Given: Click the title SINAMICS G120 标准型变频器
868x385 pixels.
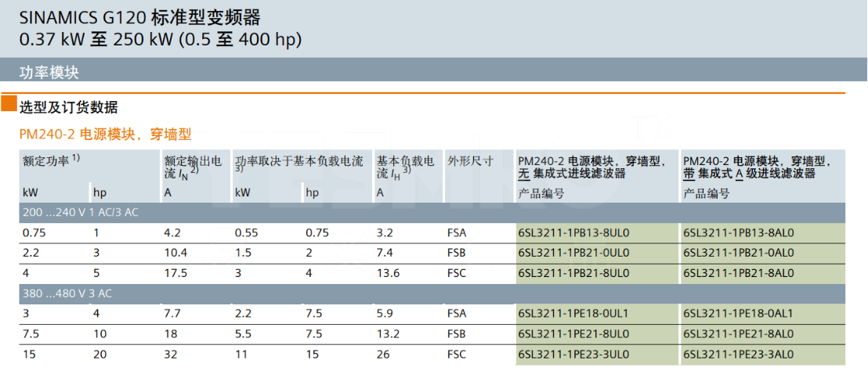Looking at the screenshot, I should [x=139, y=19].
